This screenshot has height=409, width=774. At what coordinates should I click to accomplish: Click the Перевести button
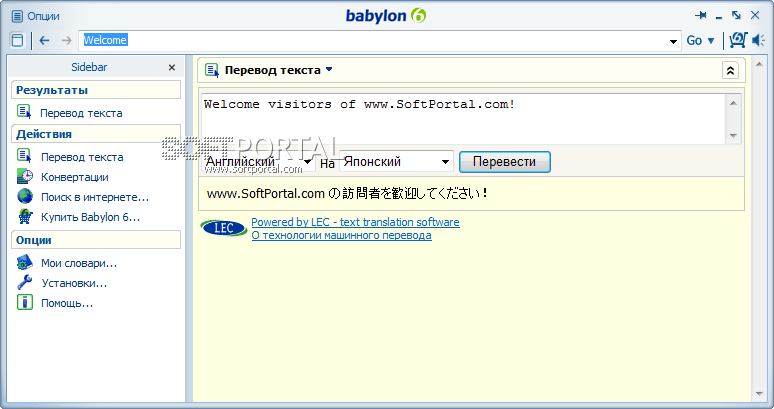[504, 162]
